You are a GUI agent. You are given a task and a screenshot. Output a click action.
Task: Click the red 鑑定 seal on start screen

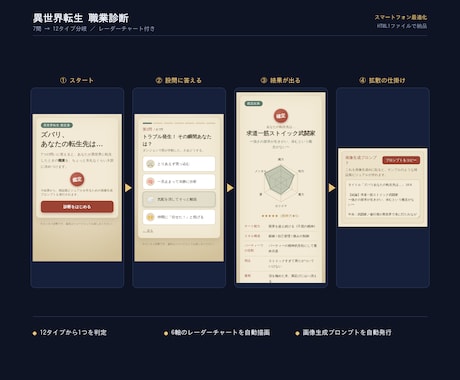click(77, 179)
